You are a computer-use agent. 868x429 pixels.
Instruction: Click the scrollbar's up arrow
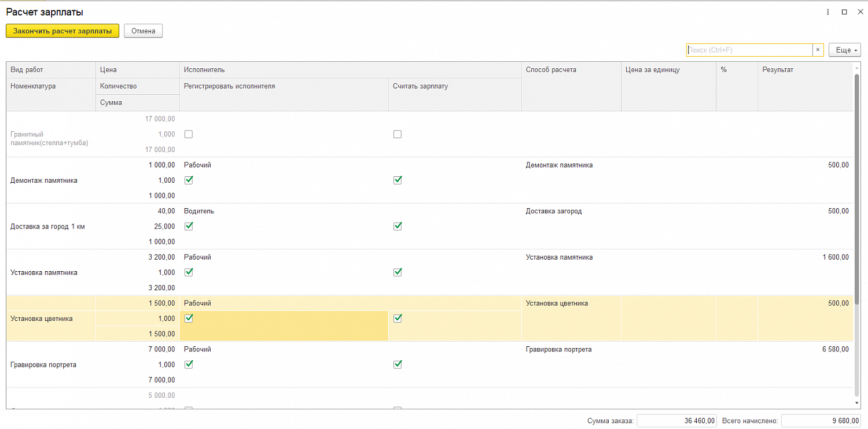857,68
